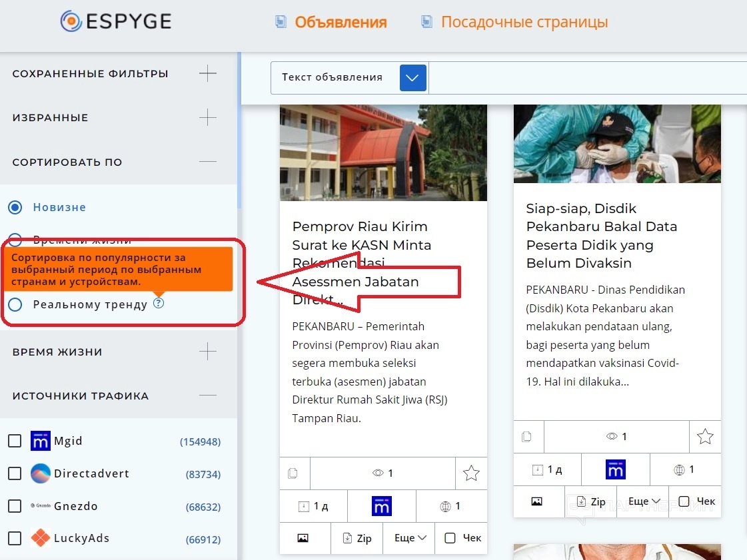Click the help icon beside Реальному тренду
The height and width of the screenshot is (560, 747).
tap(159, 304)
